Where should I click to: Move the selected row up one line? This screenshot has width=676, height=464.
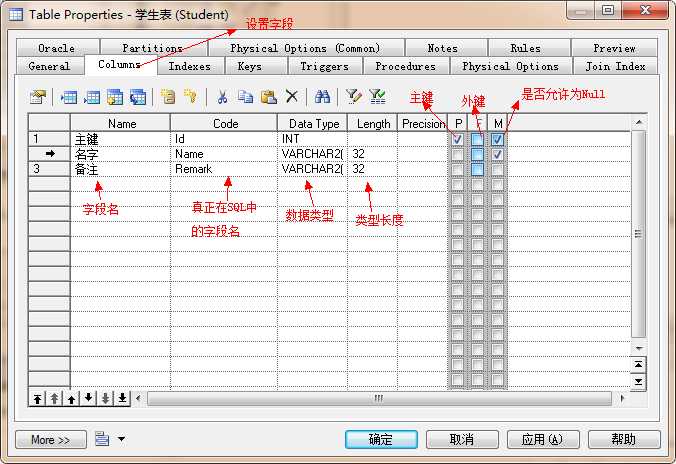pyautogui.click(x=71, y=398)
